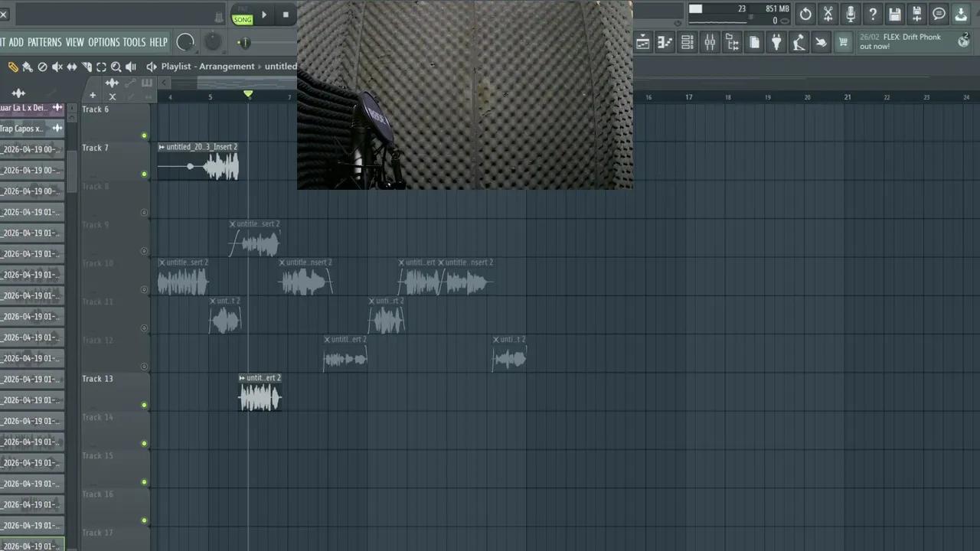Viewport: 980px width, 551px height.
Task: Select the Slice tool
Action: (87, 67)
